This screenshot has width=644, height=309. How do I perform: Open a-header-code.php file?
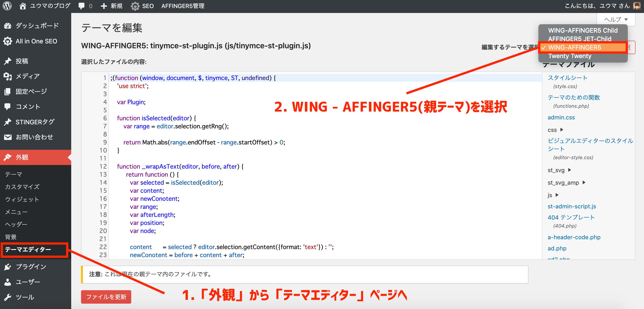click(x=574, y=237)
